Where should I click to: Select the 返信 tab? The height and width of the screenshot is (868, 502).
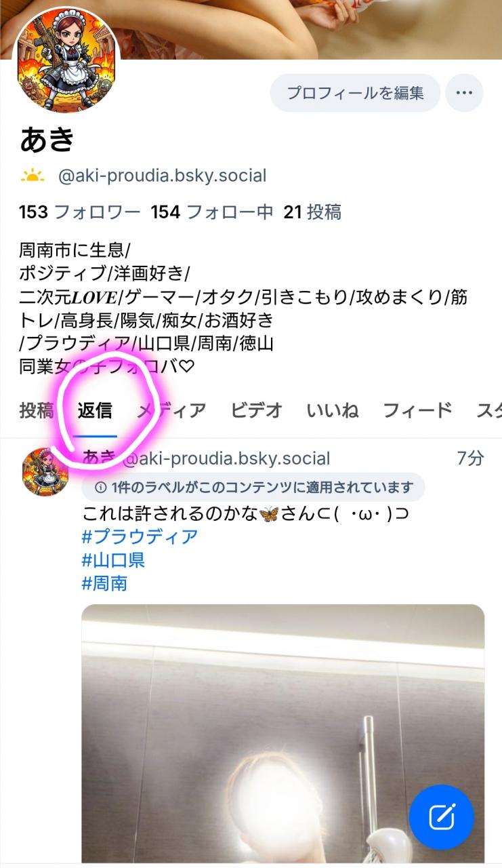[x=95, y=410]
